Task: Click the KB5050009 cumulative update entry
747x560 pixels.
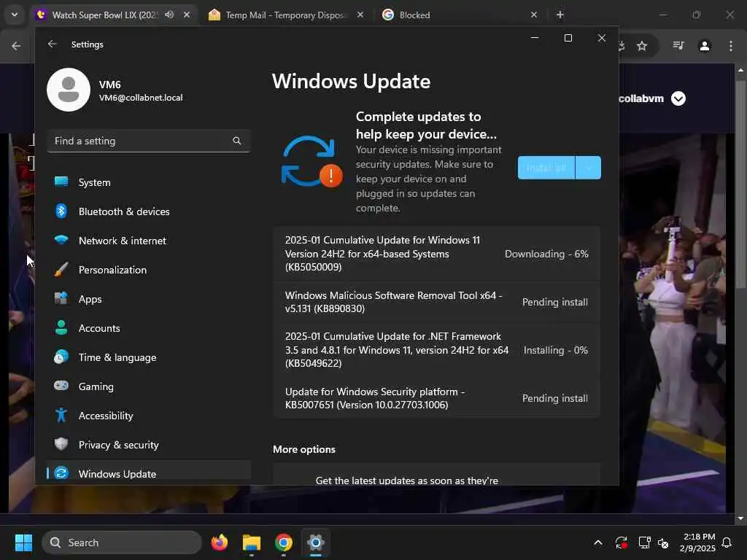Action: point(436,253)
